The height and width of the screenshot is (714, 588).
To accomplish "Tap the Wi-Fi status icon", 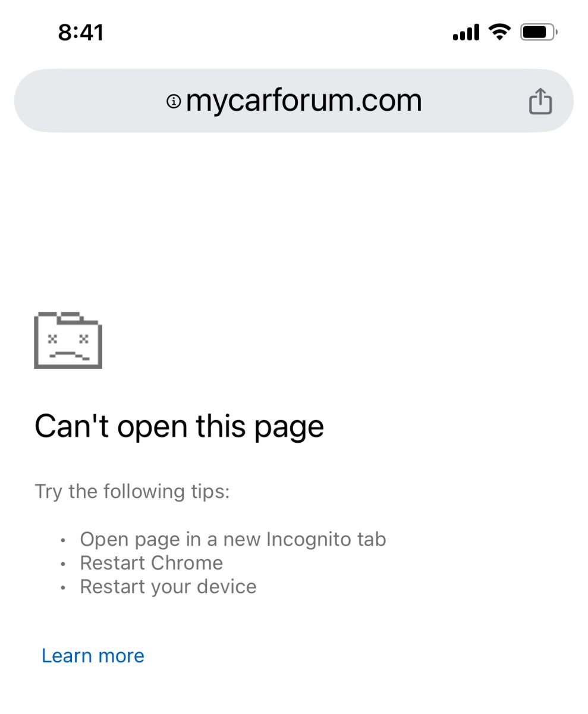I will point(499,32).
